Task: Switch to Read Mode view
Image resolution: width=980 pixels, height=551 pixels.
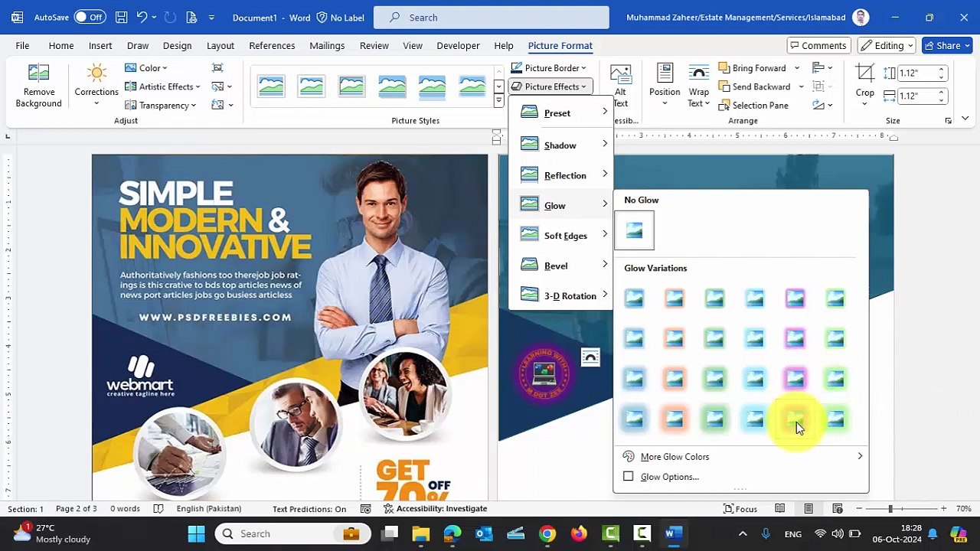Action: pyautogui.click(x=779, y=509)
